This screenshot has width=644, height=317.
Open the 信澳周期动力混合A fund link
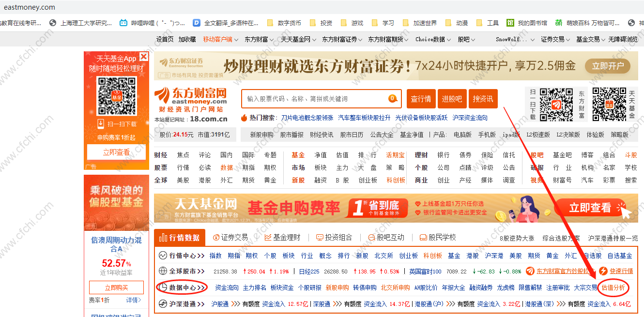(116, 244)
